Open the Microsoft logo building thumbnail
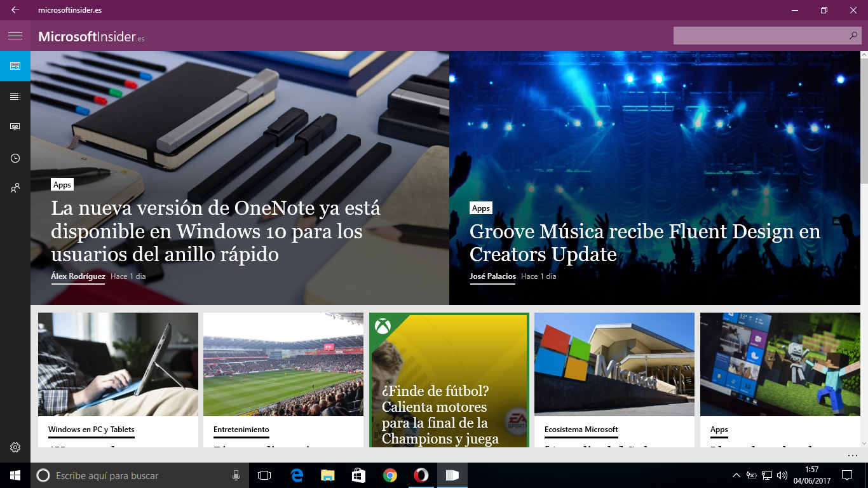 point(614,364)
